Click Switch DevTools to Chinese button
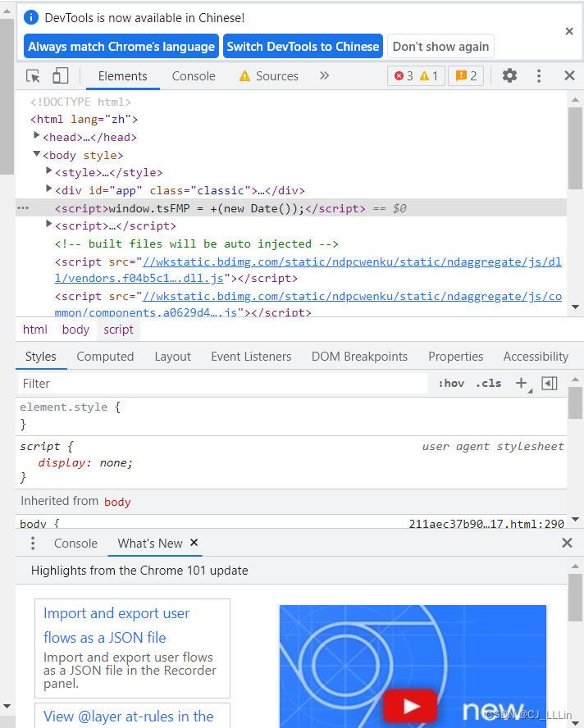This screenshot has height=728, width=584. coord(303,47)
